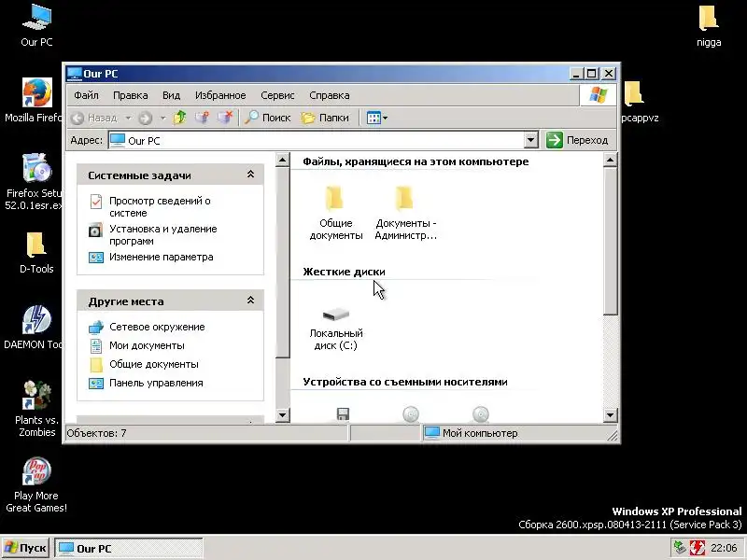The height and width of the screenshot is (560, 747).
Task: Open Мои документы link
Action: 147,345
